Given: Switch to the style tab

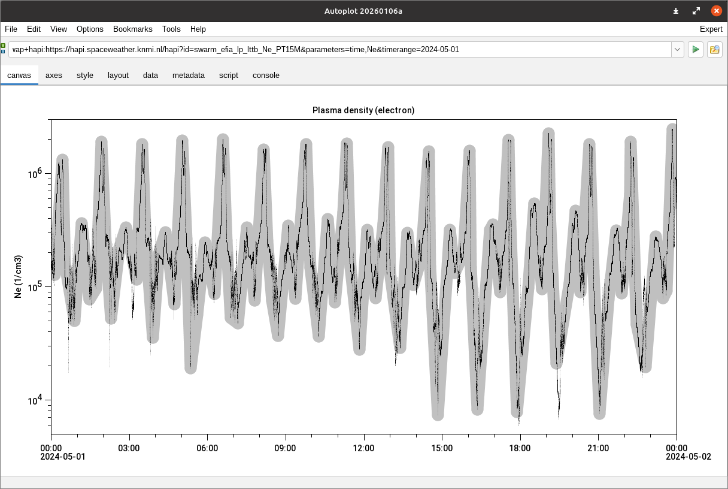Looking at the screenshot, I should click(x=85, y=75).
